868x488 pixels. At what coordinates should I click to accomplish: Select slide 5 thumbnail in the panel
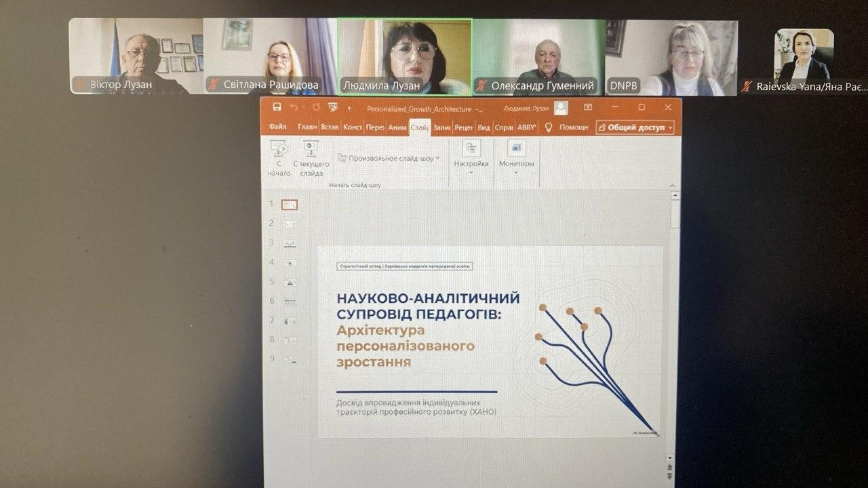(x=290, y=282)
